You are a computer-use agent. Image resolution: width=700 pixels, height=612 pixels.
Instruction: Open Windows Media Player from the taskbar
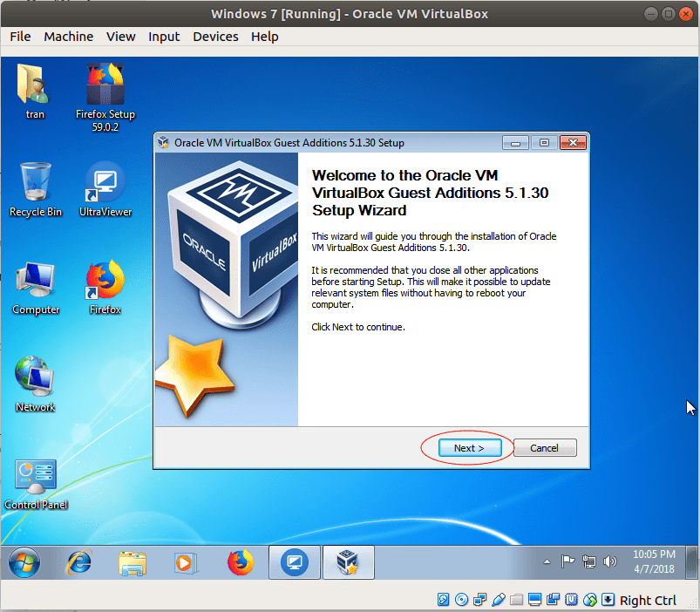click(x=186, y=562)
